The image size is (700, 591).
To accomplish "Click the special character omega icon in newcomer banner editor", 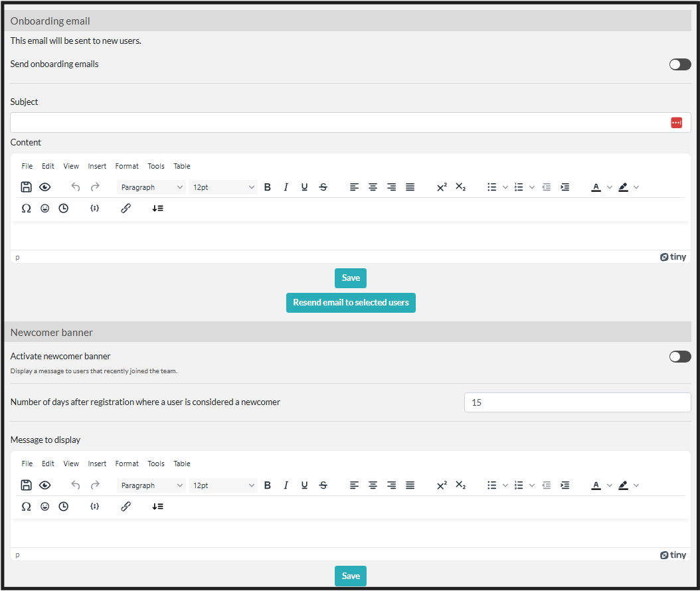I will [27, 506].
